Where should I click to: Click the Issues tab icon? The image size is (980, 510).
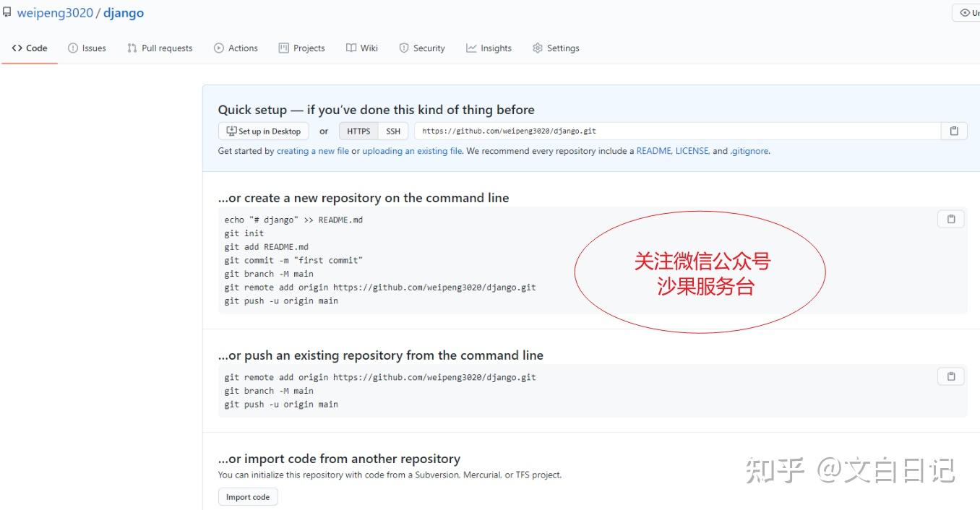[73, 48]
